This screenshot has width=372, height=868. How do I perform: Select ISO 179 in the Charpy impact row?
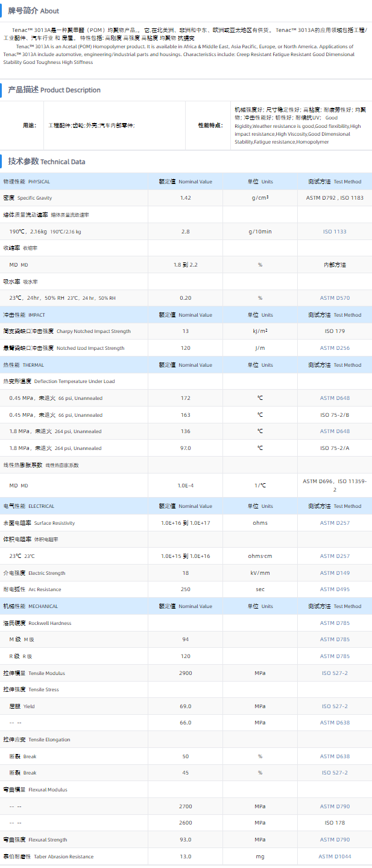tap(335, 331)
